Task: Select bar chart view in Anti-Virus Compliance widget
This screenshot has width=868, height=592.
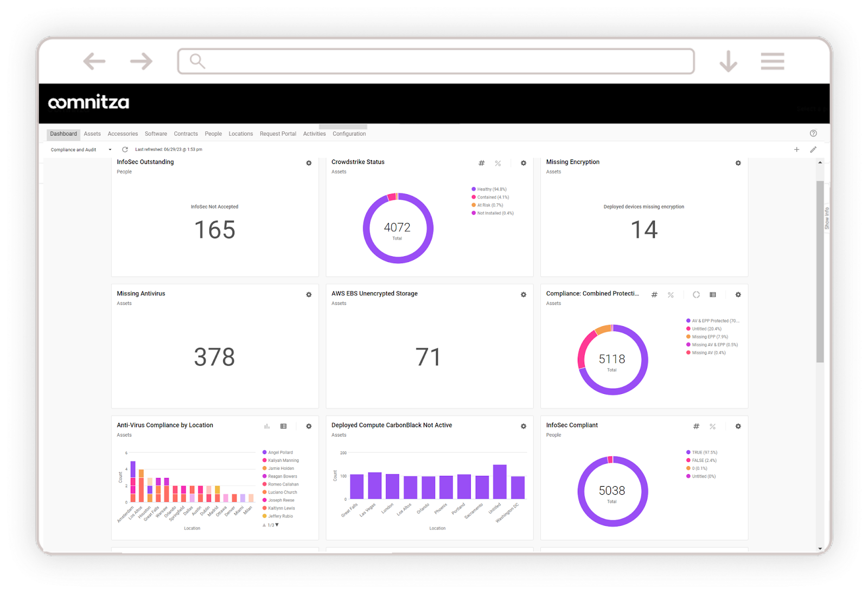Action: pos(267,427)
